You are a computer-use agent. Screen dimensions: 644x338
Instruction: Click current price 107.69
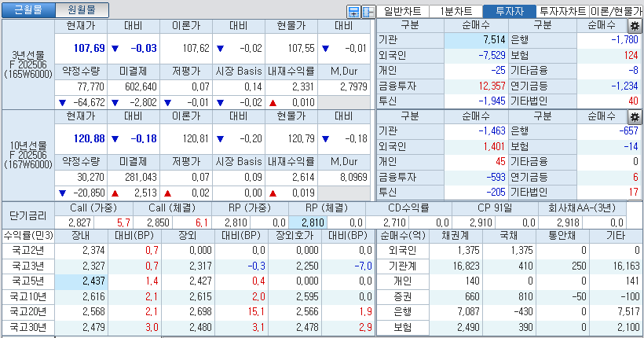(89, 48)
